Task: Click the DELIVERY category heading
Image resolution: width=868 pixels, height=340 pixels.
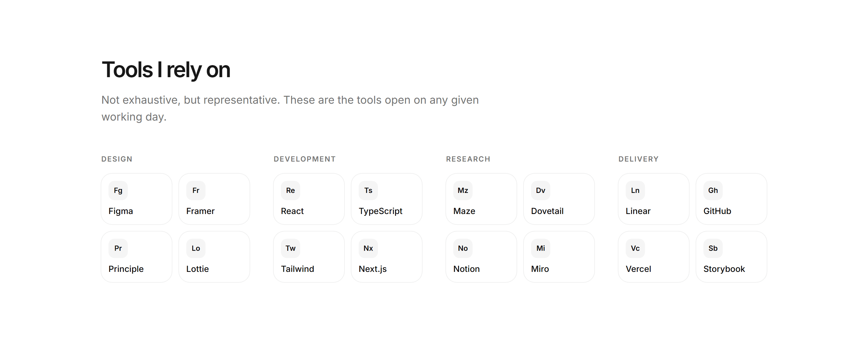Action: coord(639,159)
